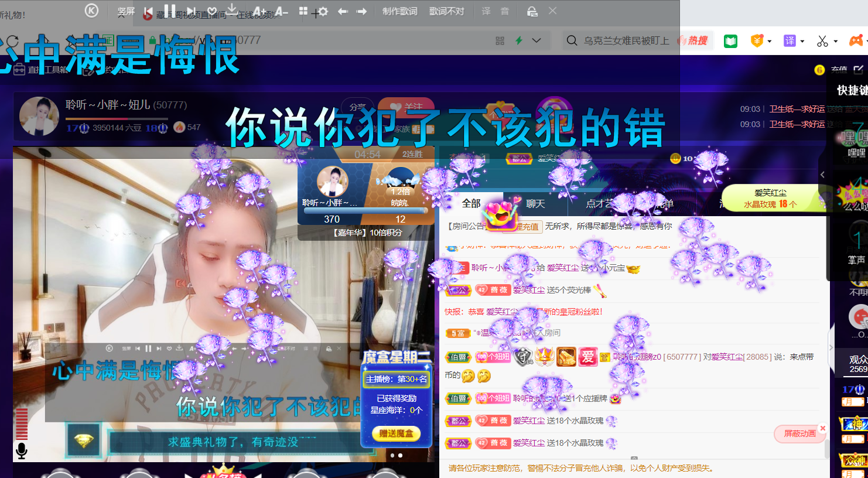The image size is (868, 478).
Task: Select the 全部 chat tab
Action: click(x=471, y=203)
